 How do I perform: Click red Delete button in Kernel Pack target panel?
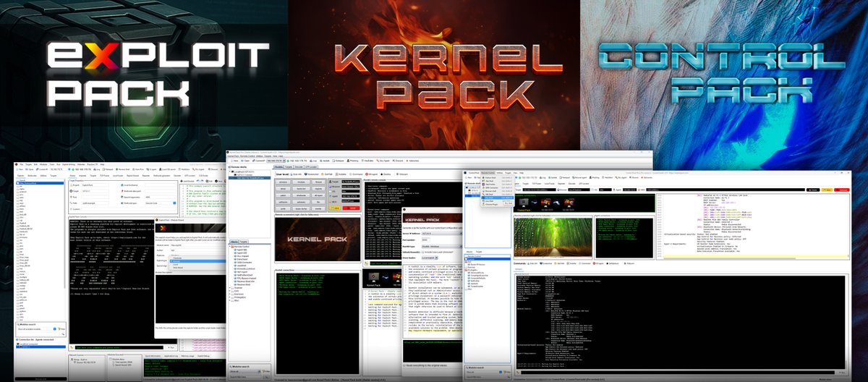tap(351, 208)
